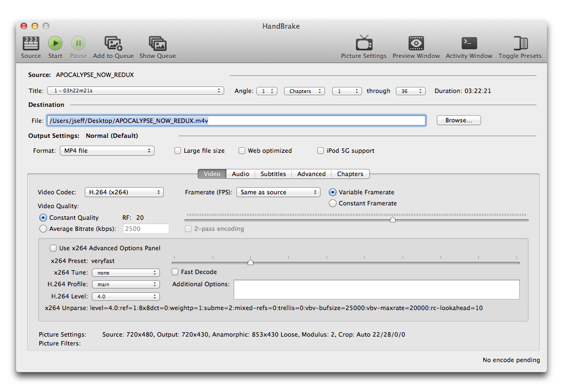
Task: Click the "Duration: 03:22:21" text
Action: pyautogui.click(x=463, y=91)
